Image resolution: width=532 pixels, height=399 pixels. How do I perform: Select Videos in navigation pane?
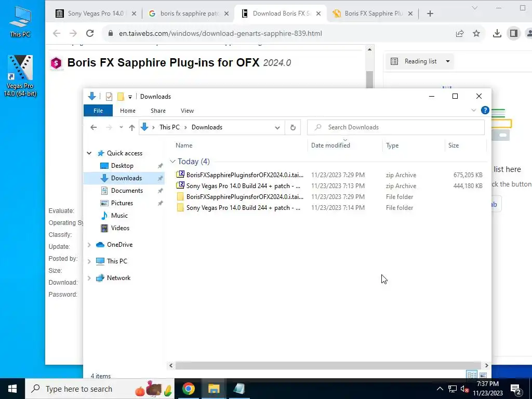point(120,228)
